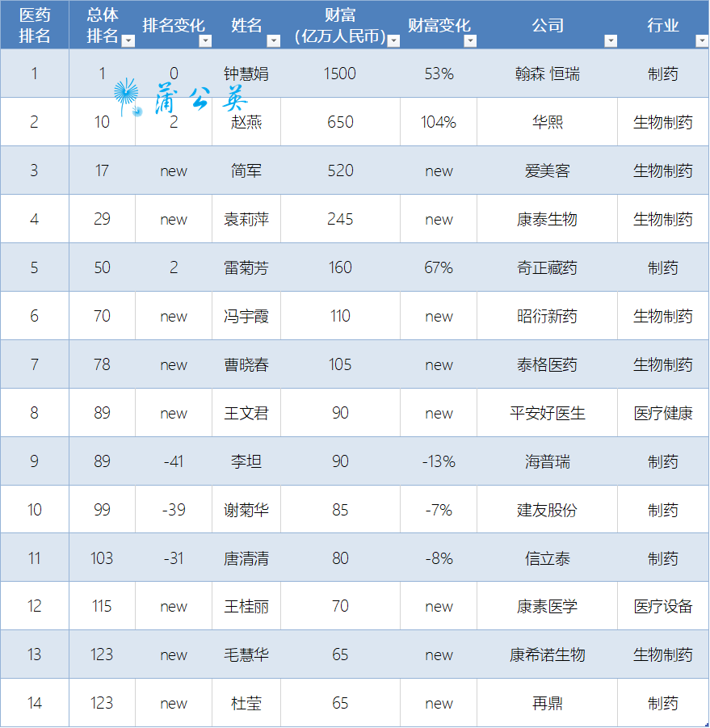Select the name cell 李坦
710x728 pixels.
click(246, 461)
